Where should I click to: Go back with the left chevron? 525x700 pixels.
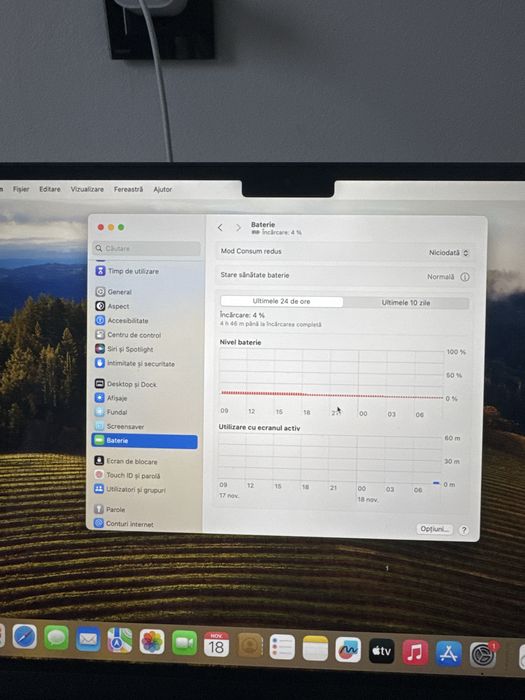coord(220,228)
